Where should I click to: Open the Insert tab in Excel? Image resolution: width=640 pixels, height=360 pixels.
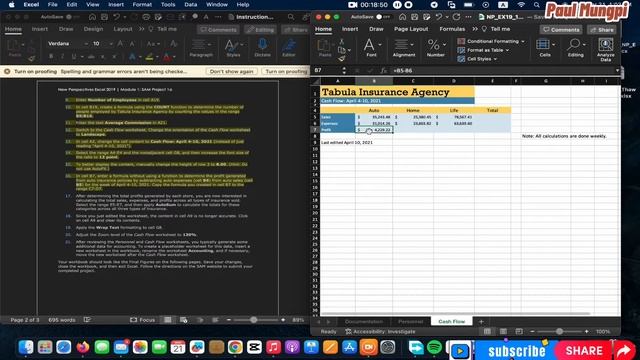(x=350, y=29)
